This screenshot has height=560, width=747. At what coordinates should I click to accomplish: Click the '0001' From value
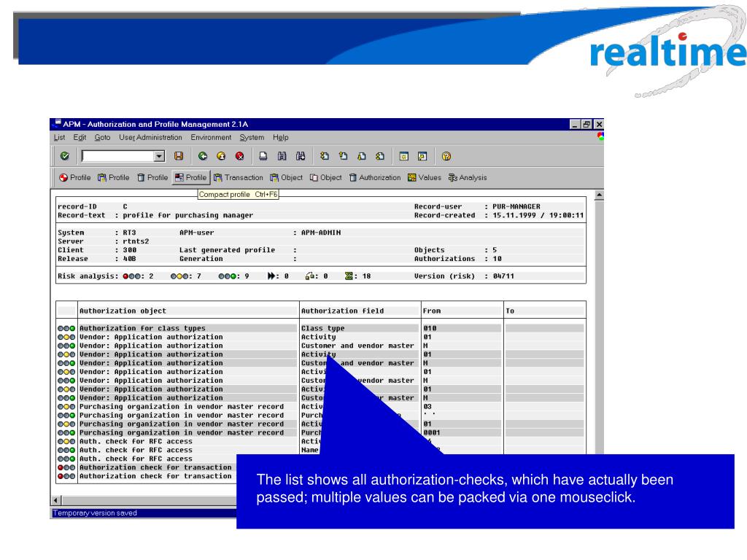pos(432,433)
